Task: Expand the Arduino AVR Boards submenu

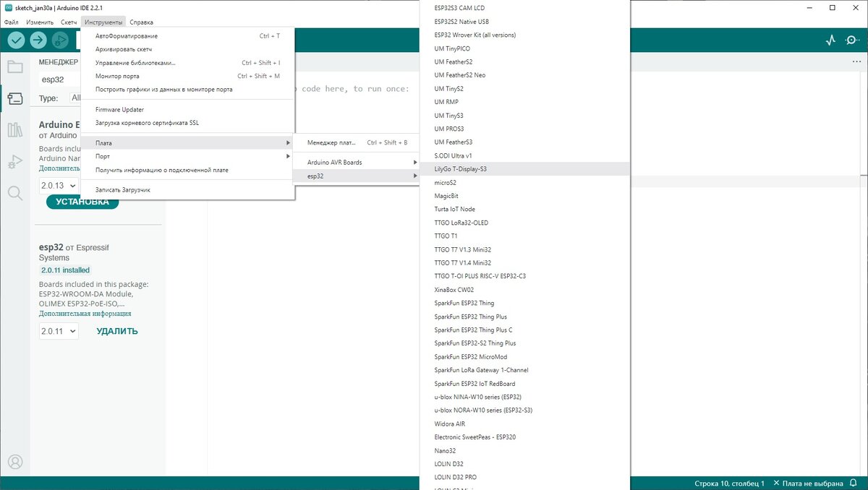Action: pos(356,163)
